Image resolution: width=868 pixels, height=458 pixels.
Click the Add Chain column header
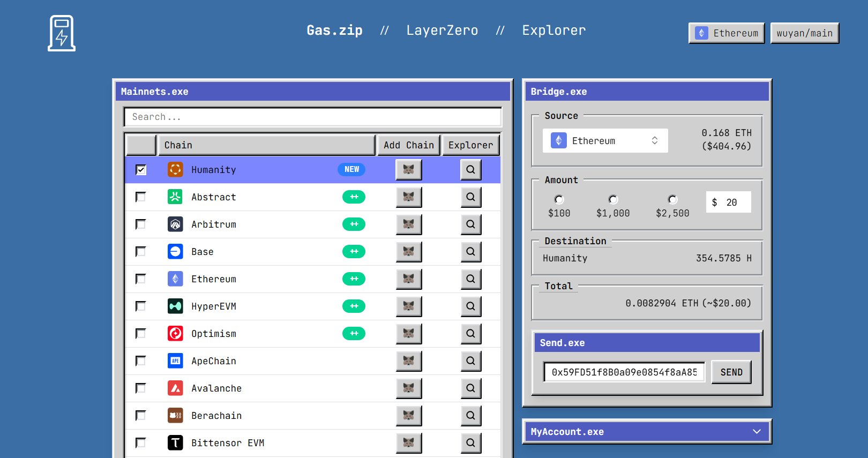click(x=409, y=145)
